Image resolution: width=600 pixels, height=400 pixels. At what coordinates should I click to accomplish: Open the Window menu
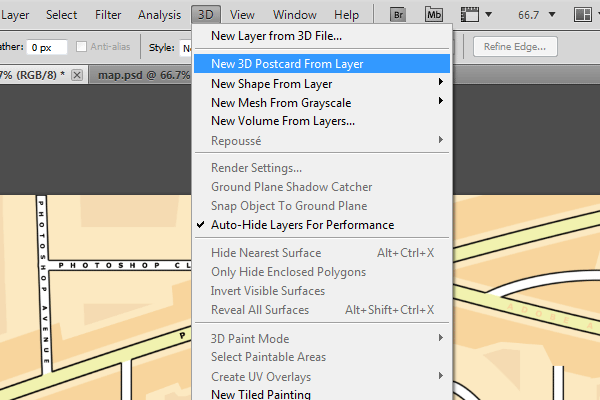tap(295, 15)
